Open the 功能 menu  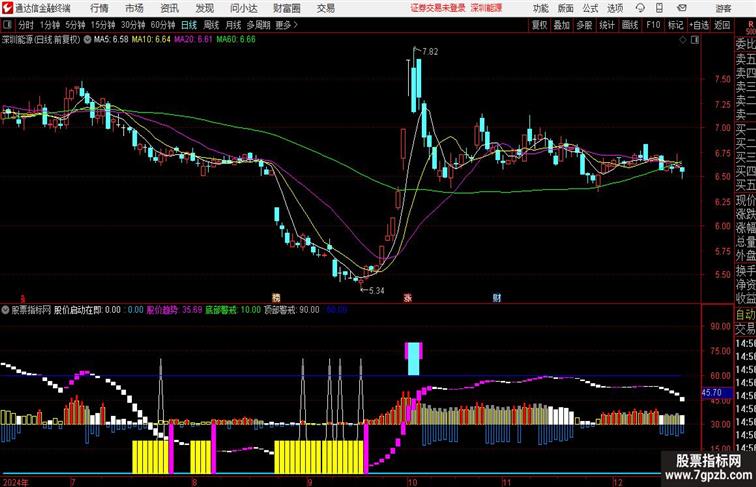pos(541,8)
